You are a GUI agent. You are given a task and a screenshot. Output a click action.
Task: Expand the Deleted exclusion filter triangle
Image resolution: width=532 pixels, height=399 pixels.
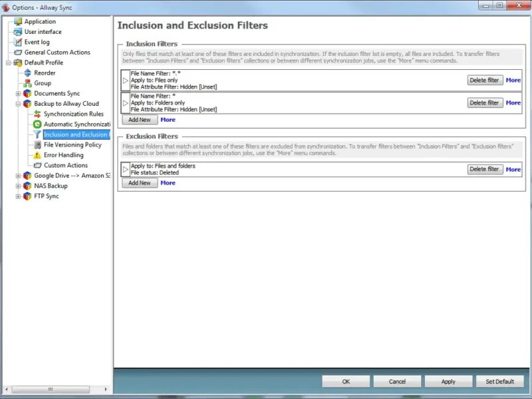point(126,170)
